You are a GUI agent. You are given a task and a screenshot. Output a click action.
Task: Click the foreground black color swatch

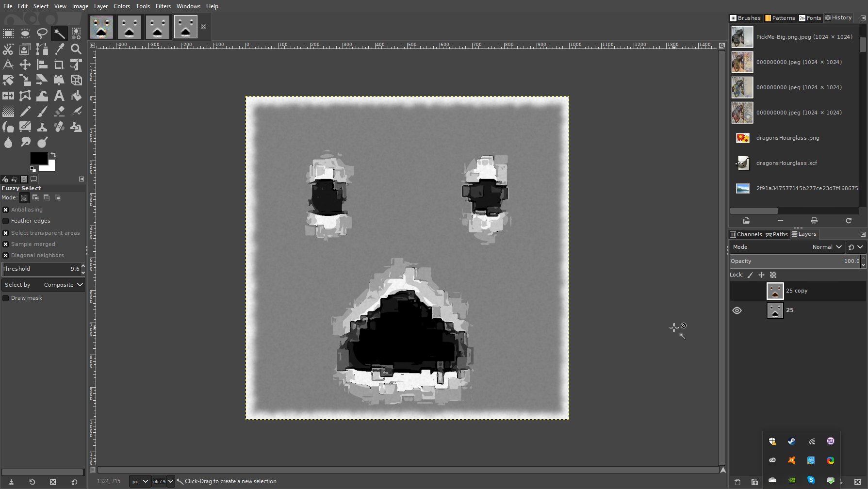38,158
